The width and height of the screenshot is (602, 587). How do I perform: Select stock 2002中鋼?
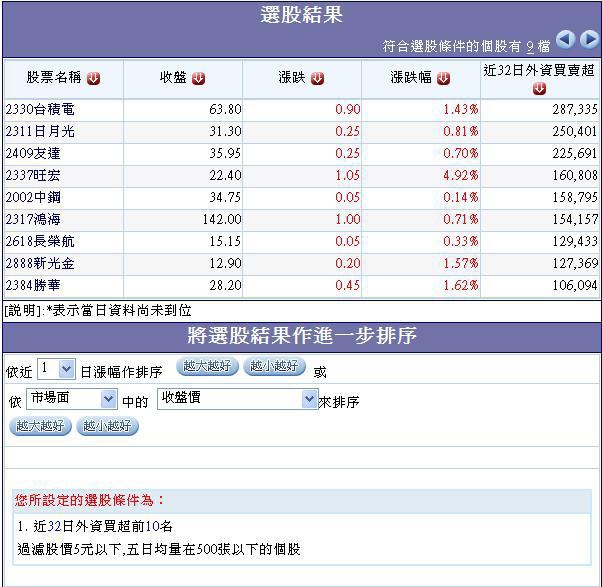click(x=33, y=197)
